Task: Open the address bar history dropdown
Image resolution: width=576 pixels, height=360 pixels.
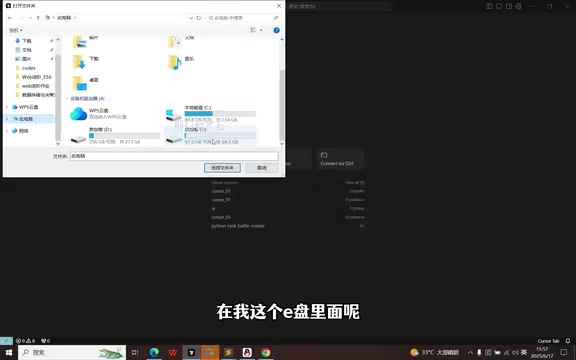Action: click(x=191, y=18)
